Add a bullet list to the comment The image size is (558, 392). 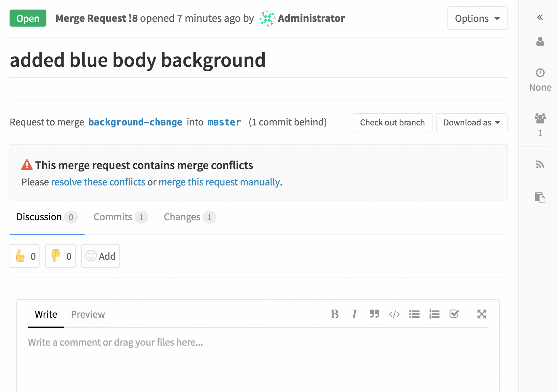click(x=414, y=314)
